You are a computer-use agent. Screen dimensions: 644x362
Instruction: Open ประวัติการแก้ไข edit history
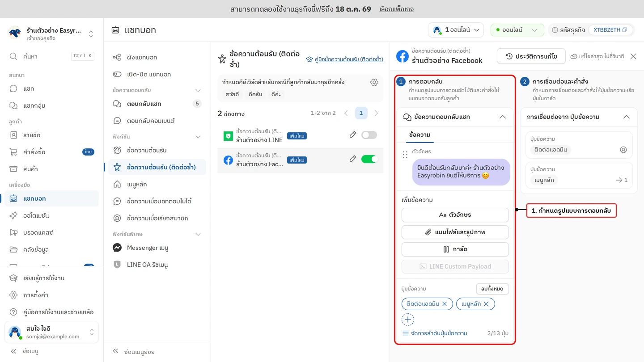(x=531, y=56)
